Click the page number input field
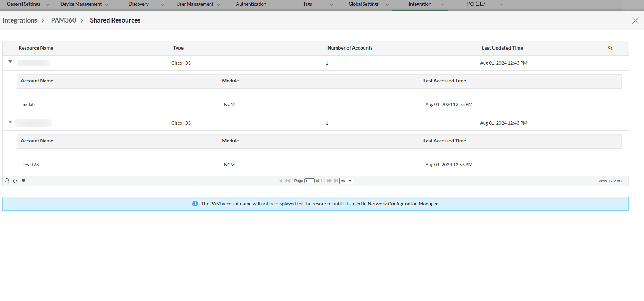The image size is (644, 301). click(310, 181)
